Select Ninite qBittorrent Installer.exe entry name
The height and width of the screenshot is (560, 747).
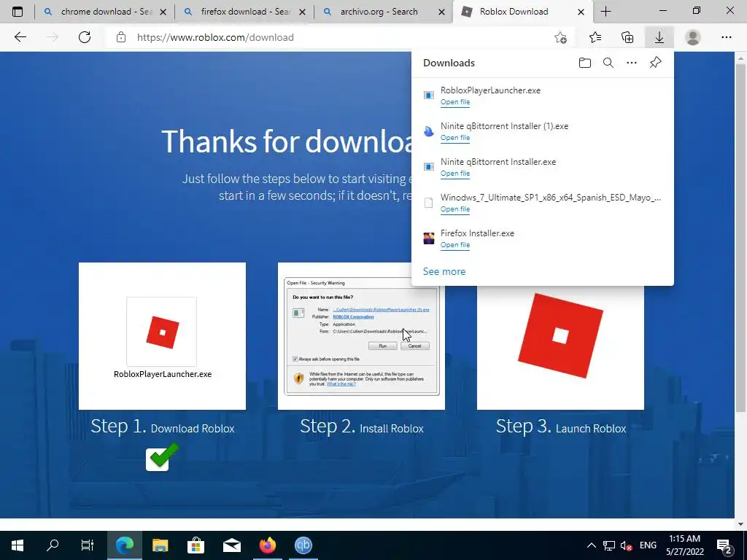(498, 162)
